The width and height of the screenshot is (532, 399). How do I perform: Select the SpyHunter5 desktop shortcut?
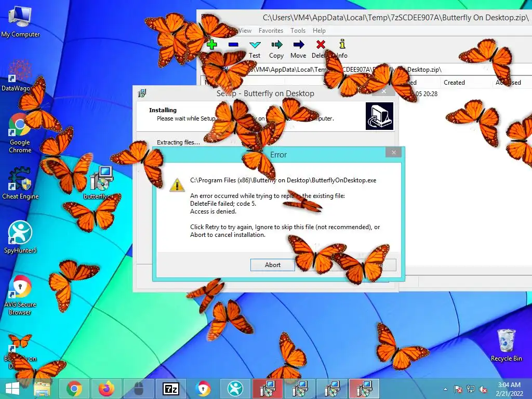point(20,237)
